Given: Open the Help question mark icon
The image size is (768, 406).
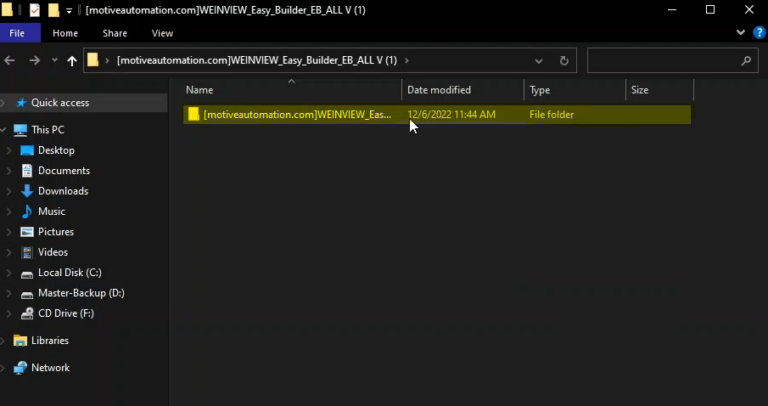Looking at the screenshot, I should [758, 33].
